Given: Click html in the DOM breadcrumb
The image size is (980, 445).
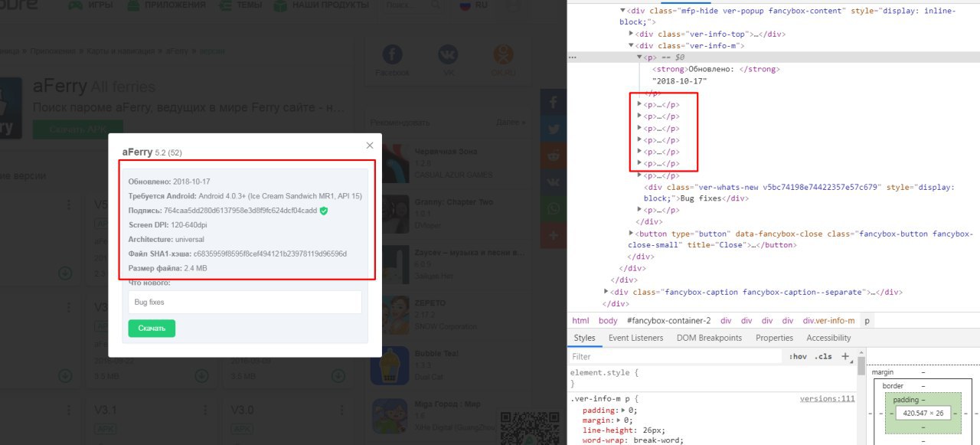Looking at the screenshot, I should tap(581, 321).
